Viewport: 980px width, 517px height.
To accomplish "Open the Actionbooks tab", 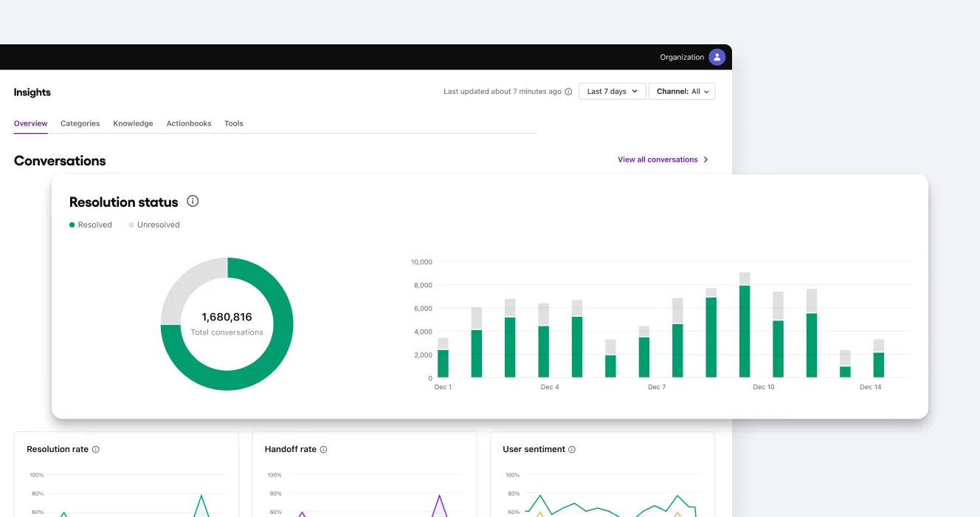I will pos(189,123).
